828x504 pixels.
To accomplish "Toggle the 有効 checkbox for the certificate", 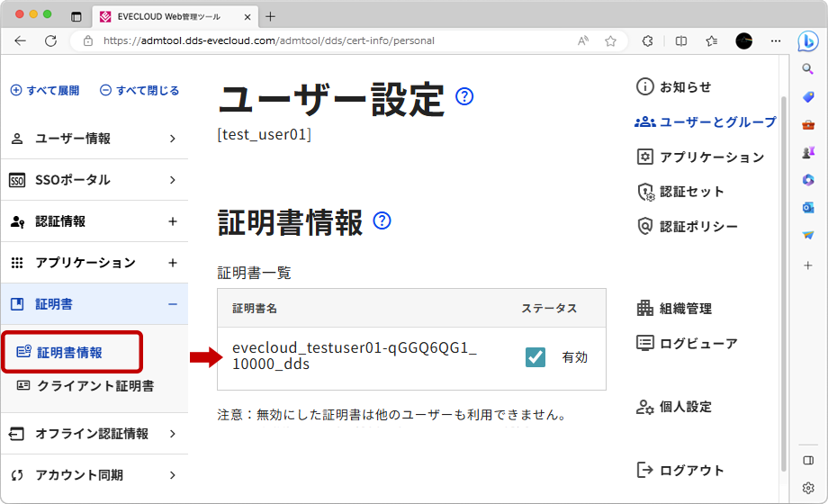I will (x=535, y=357).
